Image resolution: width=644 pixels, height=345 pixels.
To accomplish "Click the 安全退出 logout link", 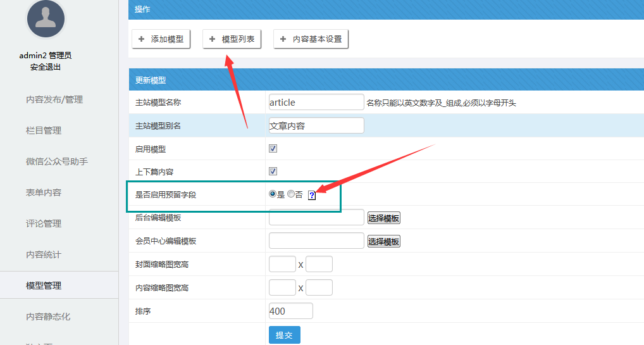I will pyautogui.click(x=46, y=67).
